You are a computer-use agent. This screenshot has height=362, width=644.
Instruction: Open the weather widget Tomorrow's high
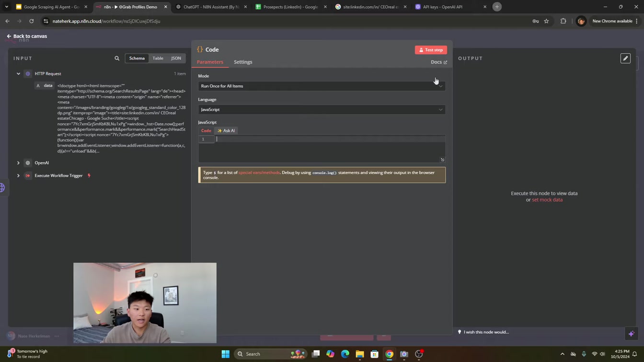tap(28, 354)
